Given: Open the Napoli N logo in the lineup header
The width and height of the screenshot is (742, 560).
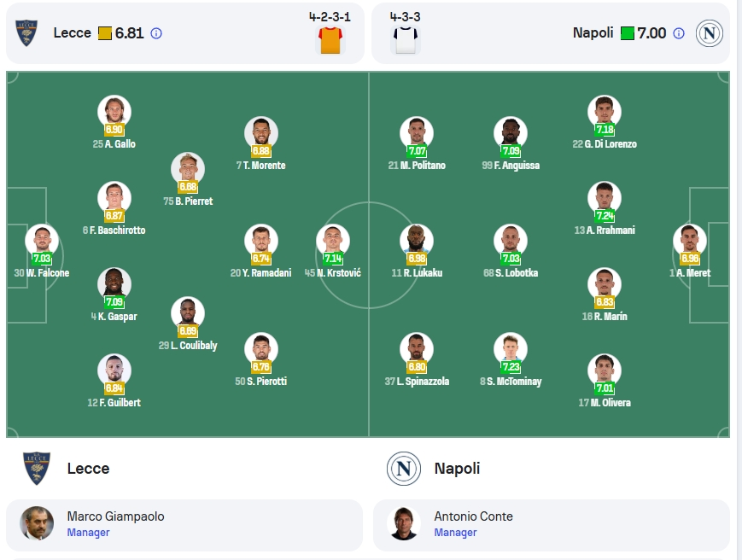Looking at the screenshot, I should click(710, 33).
